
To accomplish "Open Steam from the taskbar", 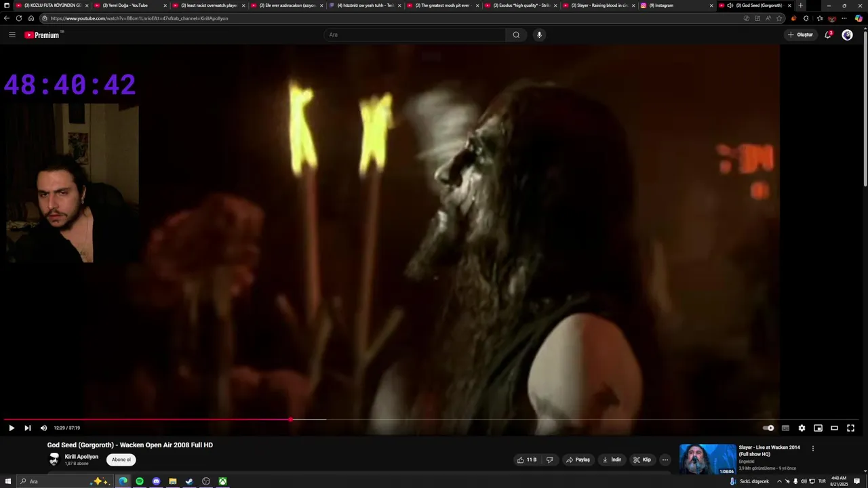I will point(189,481).
